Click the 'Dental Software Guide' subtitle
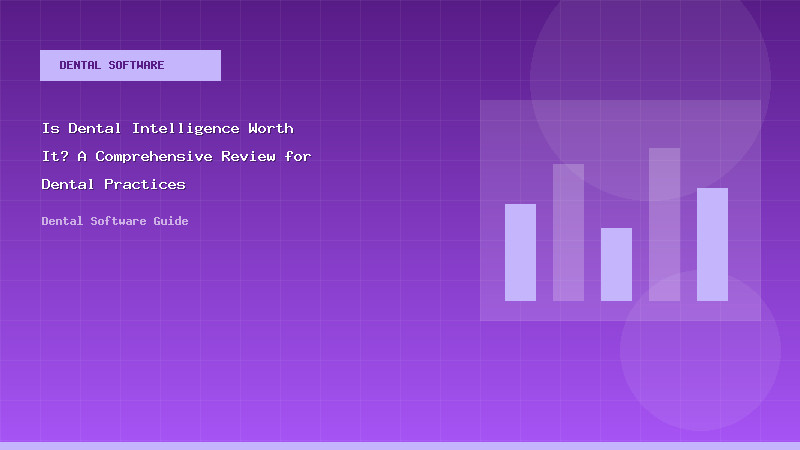The image size is (800, 450). pyautogui.click(x=115, y=221)
